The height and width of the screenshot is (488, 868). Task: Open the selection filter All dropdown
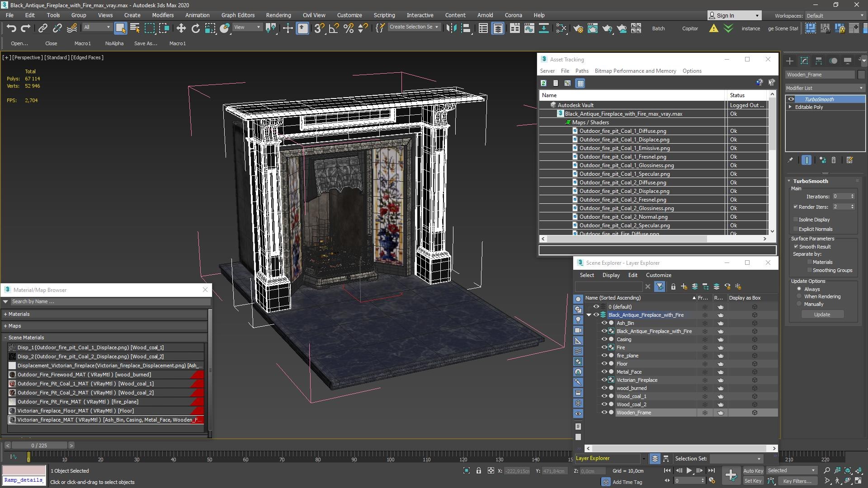(x=97, y=28)
